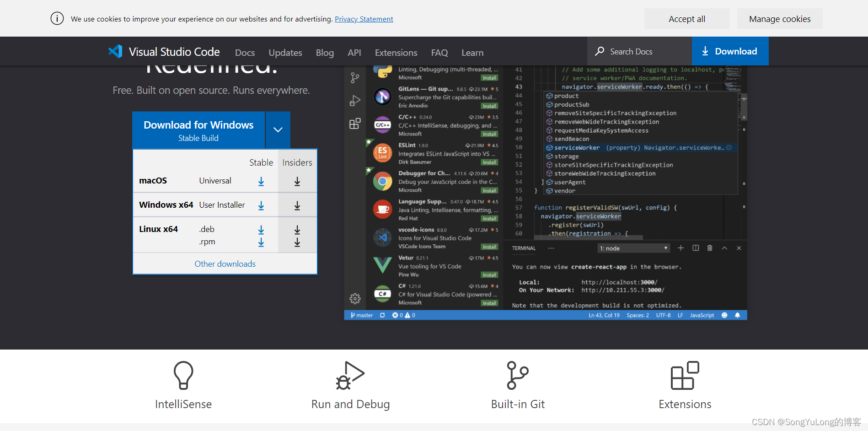This screenshot has width=868, height=431.
Task: Click the Run and Debug bug icon
Action: coord(350,375)
